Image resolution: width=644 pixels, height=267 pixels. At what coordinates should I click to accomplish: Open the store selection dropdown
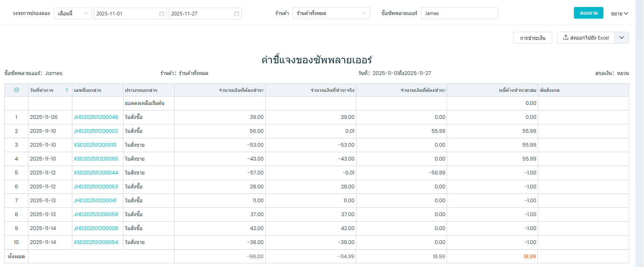(331, 14)
